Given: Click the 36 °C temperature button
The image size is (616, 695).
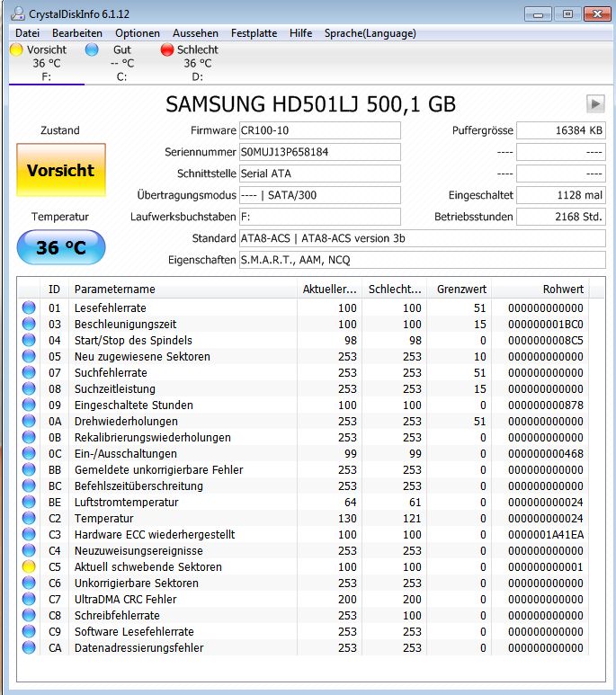Looking at the screenshot, I should [61, 247].
